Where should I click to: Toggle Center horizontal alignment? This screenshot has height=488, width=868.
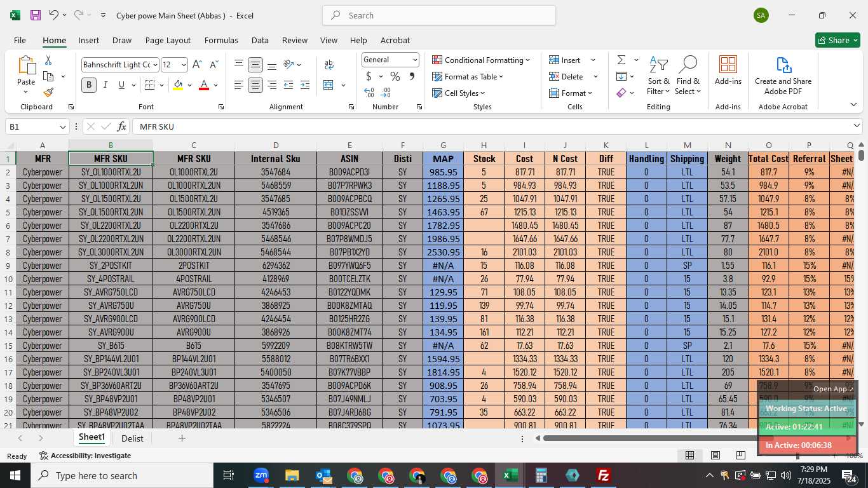(x=255, y=85)
